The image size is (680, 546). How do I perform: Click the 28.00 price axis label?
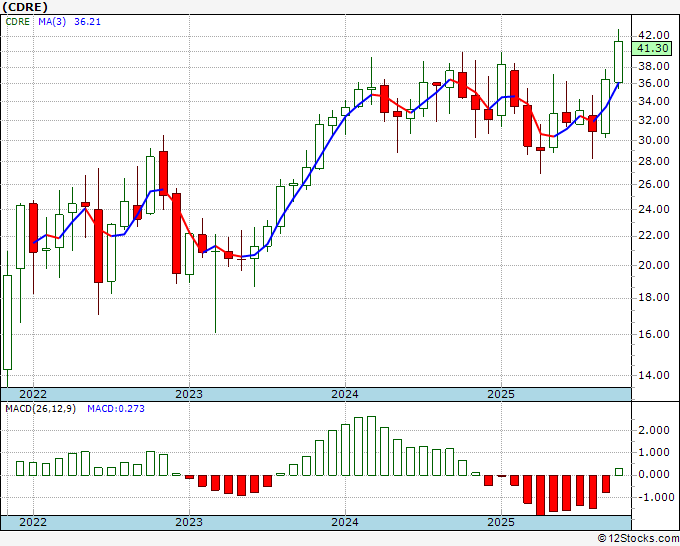[x=654, y=161]
